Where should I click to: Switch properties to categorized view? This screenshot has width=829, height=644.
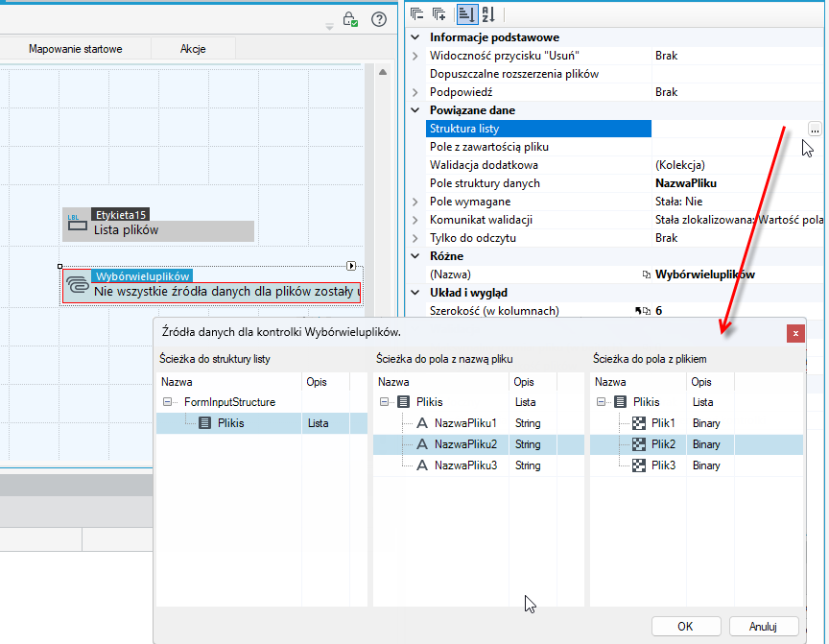[x=466, y=14]
